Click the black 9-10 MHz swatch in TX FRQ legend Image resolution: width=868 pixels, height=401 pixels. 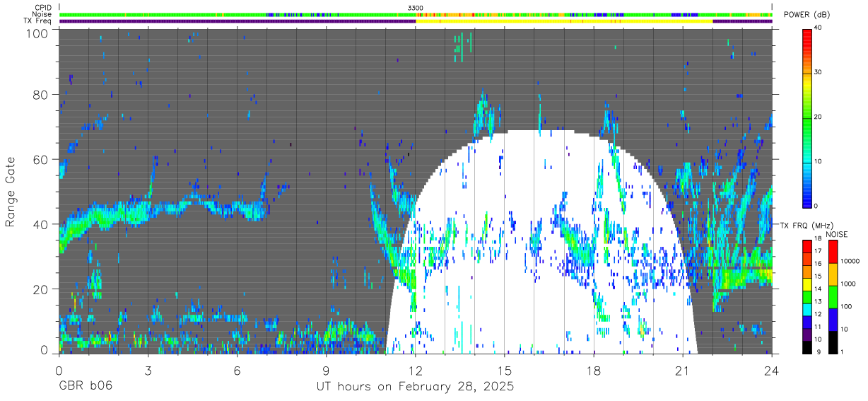807,346
